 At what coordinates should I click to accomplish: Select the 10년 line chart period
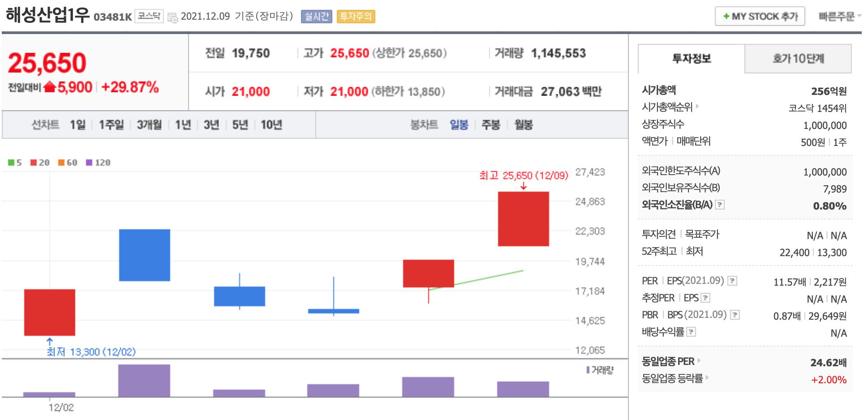pyautogui.click(x=271, y=124)
